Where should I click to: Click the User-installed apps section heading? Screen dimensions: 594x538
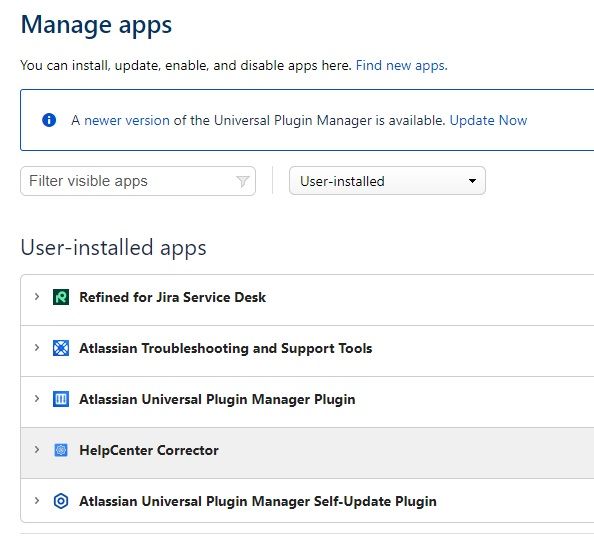pos(113,248)
